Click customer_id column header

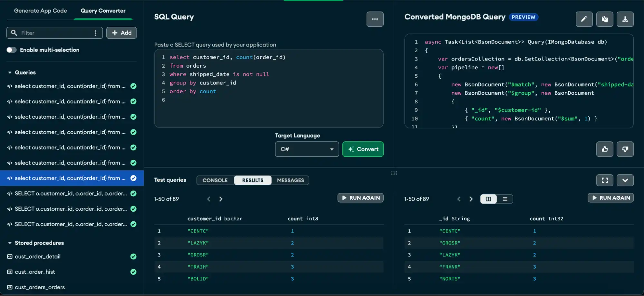(x=215, y=219)
